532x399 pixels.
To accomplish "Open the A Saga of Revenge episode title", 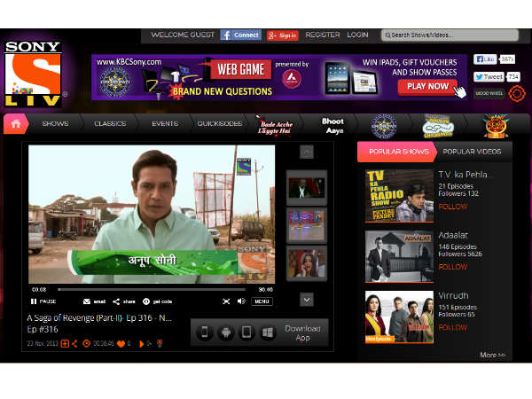I will [x=99, y=318].
